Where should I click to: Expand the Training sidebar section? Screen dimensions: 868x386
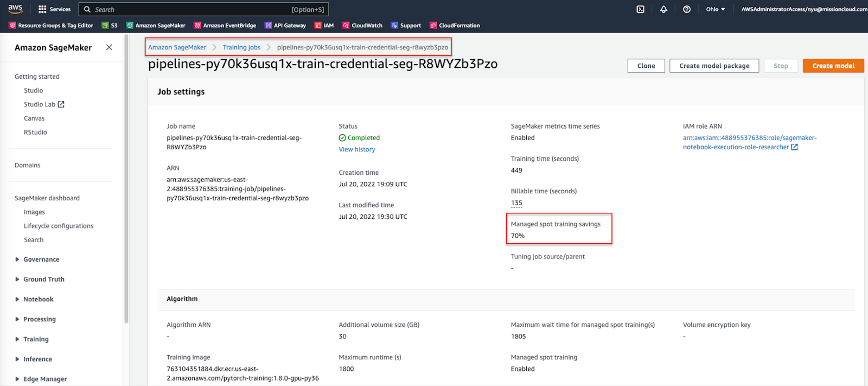(x=36, y=339)
